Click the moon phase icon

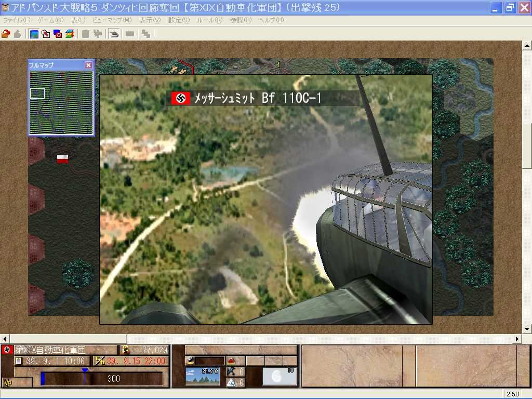280,376
